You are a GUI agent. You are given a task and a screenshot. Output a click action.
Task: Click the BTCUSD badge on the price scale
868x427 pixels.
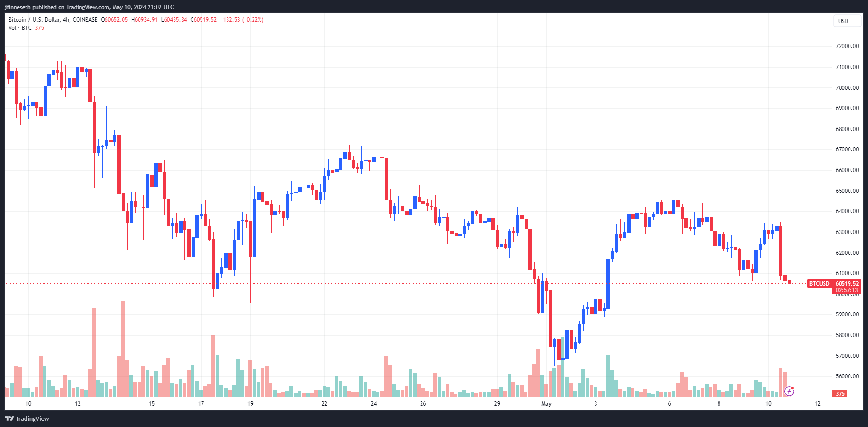819,284
